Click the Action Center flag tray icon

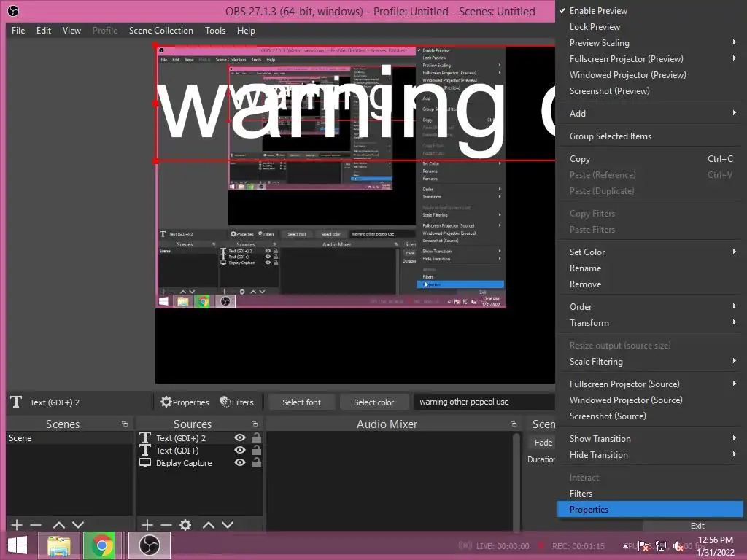(x=644, y=545)
